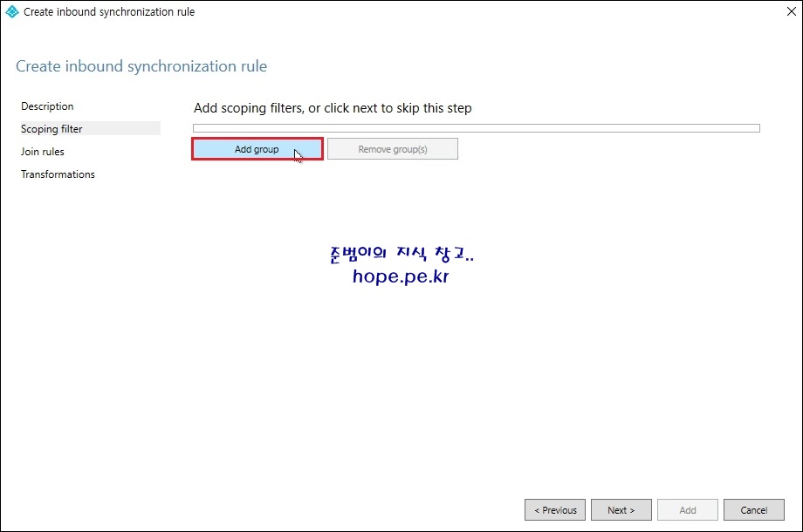
Task: Proceed using the Next button
Action: click(x=621, y=510)
